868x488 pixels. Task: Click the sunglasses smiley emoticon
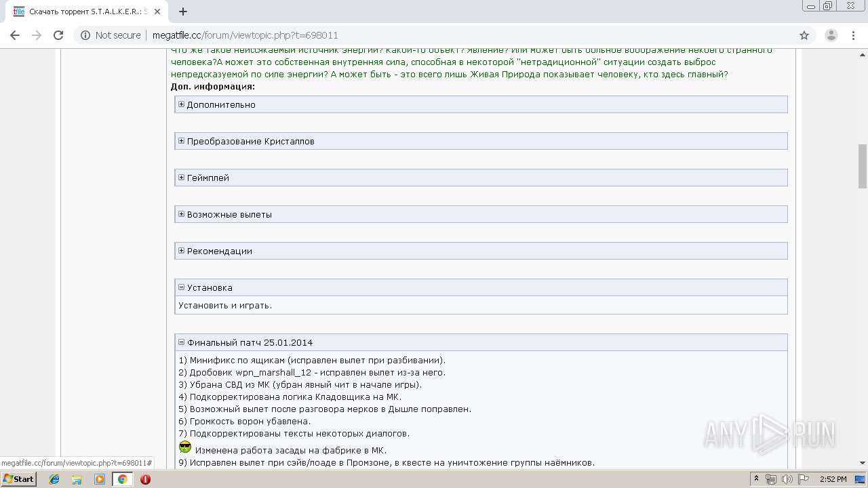[x=185, y=447]
